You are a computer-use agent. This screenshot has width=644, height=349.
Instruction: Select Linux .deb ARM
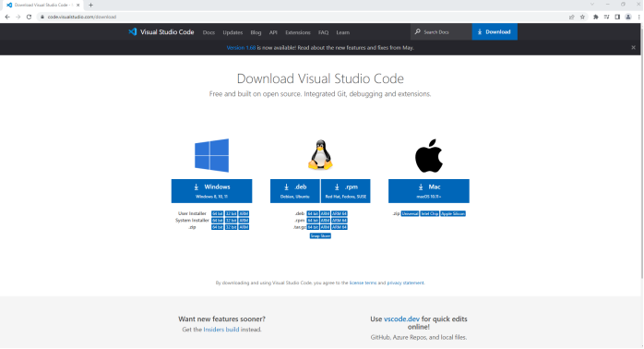(325, 214)
